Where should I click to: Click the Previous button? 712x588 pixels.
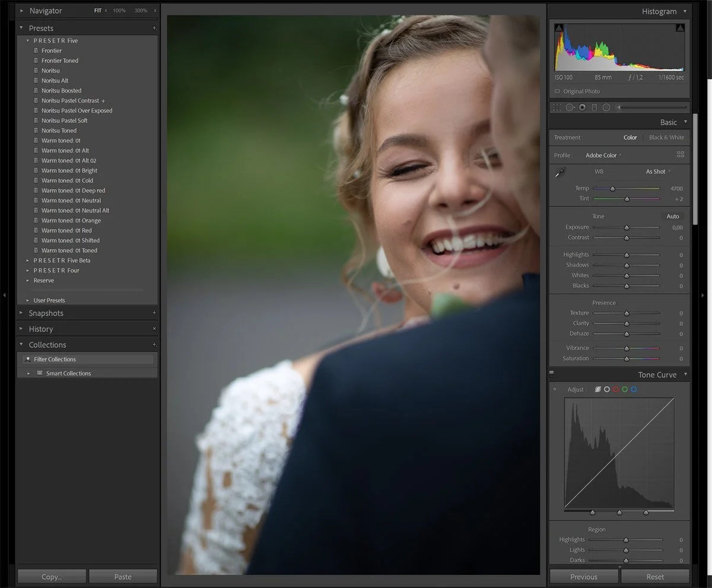tap(584, 577)
